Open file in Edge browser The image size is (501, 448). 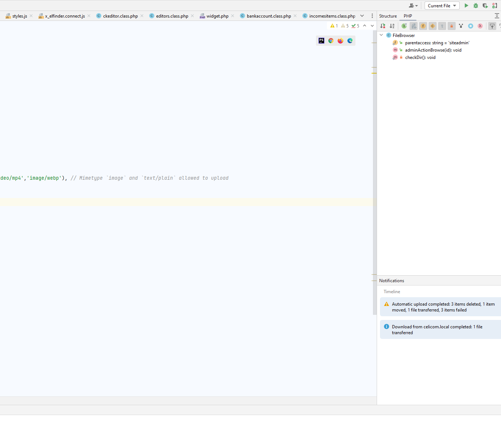[350, 41]
